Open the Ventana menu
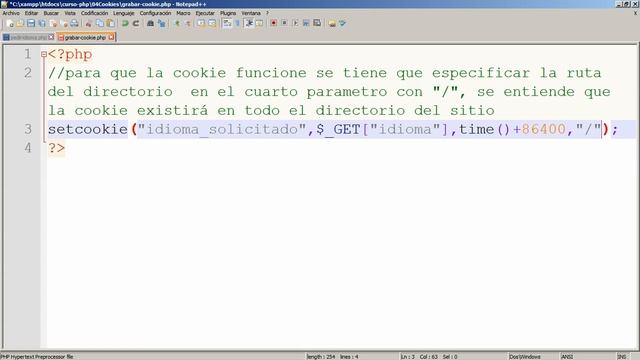 [251, 13]
